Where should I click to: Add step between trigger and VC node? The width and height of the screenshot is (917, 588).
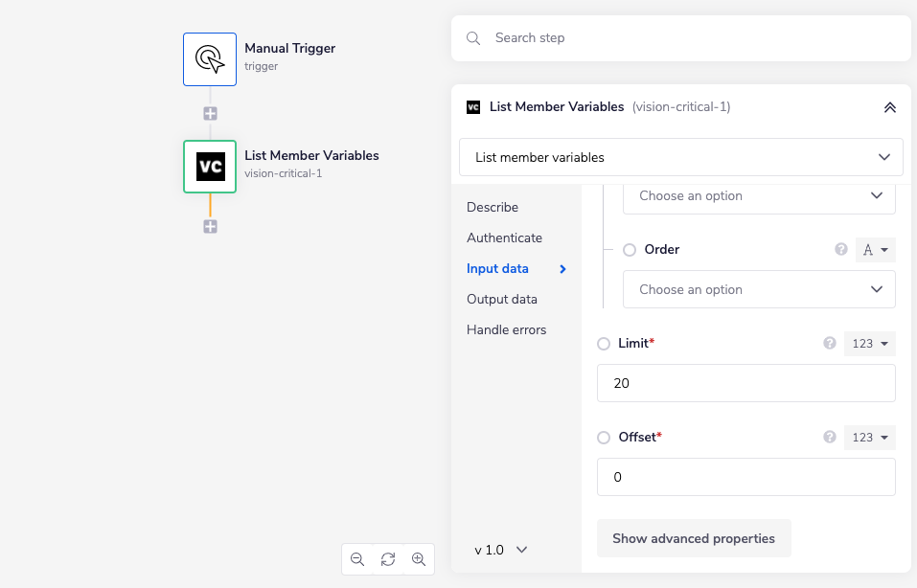point(210,113)
